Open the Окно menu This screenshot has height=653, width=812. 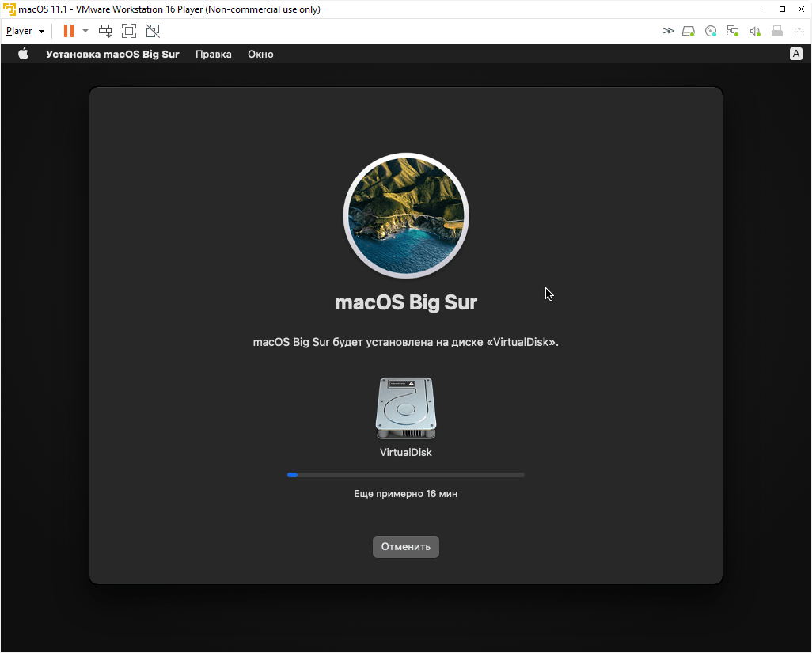(x=260, y=54)
